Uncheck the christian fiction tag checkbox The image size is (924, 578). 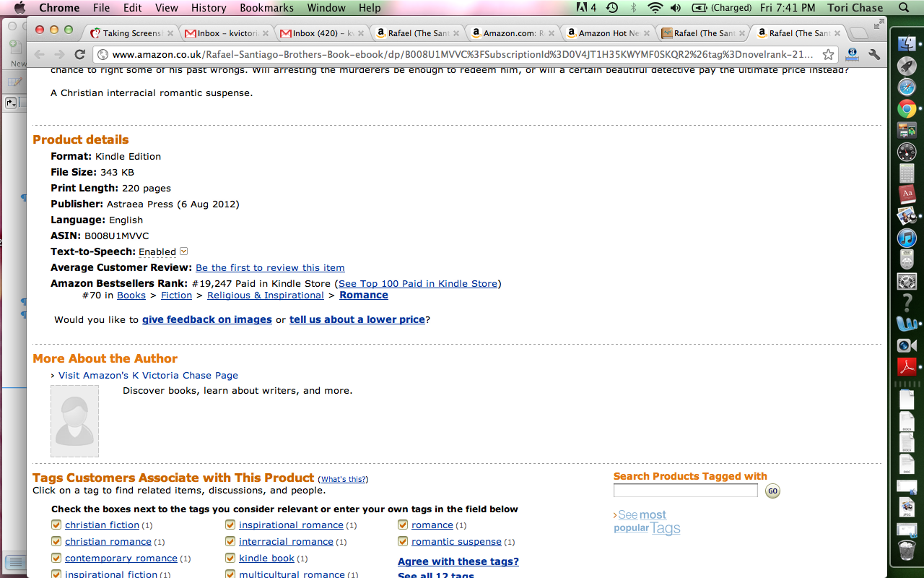[x=56, y=525]
